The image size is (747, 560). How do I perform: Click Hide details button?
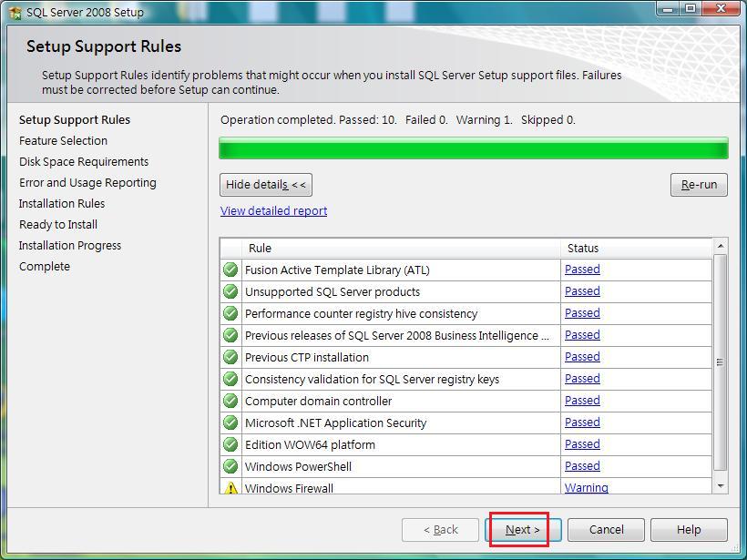pyautogui.click(x=266, y=185)
